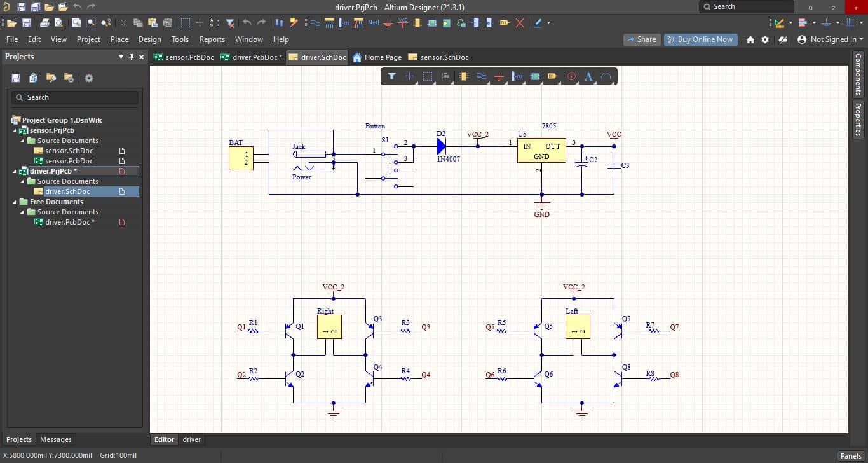Toggle pin on the Projects panel

coord(132,57)
